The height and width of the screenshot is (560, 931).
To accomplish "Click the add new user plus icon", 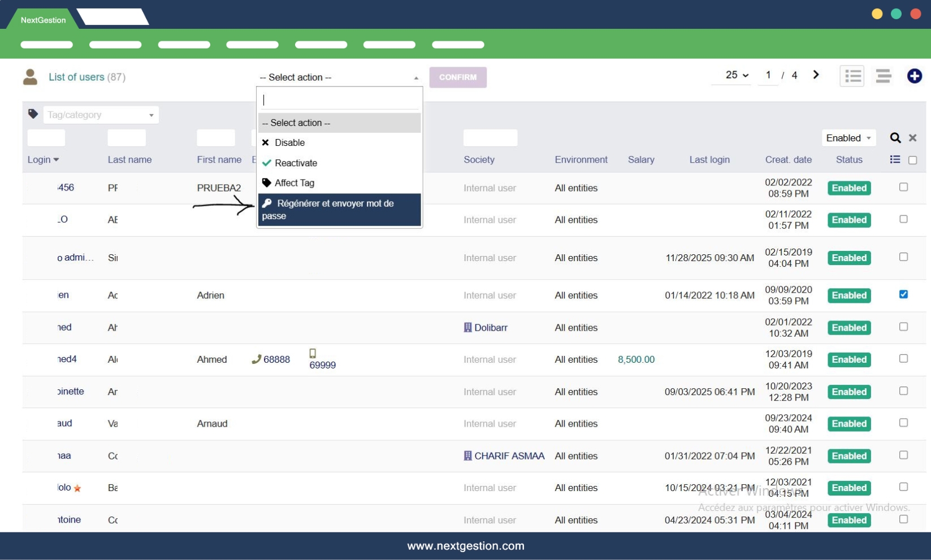I will [x=914, y=76].
